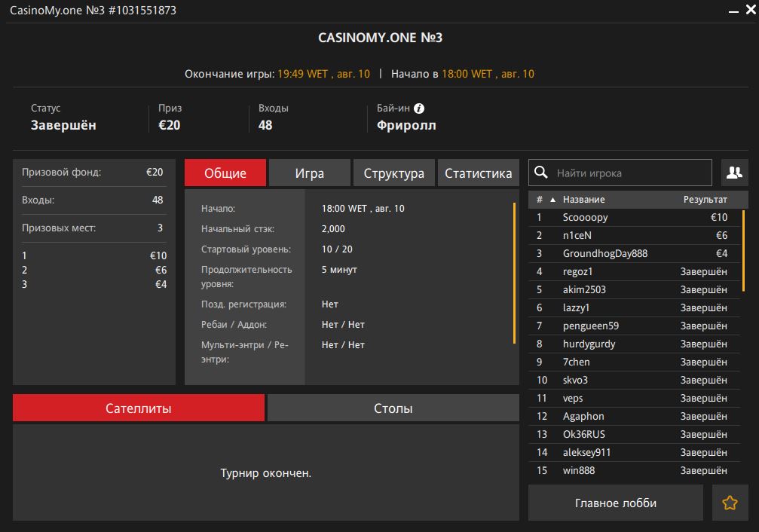Viewport: 759px width, 532px height.
Task: Sort list by Результат column header
Action: (x=705, y=200)
